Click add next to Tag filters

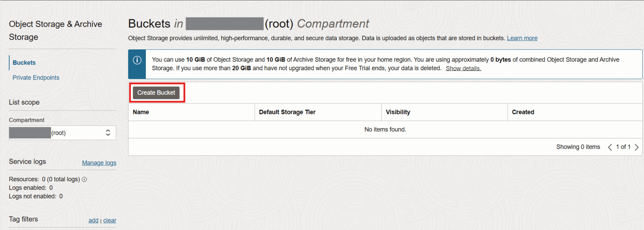point(93,221)
